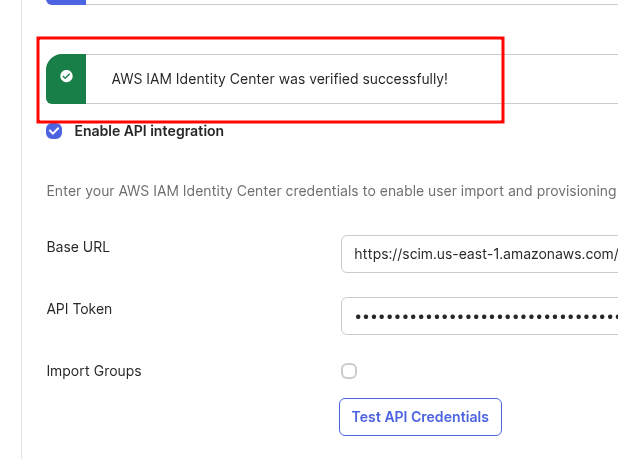This screenshot has width=618, height=459.
Task: Toggle the Enable API integration checkbox
Action: (x=54, y=131)
